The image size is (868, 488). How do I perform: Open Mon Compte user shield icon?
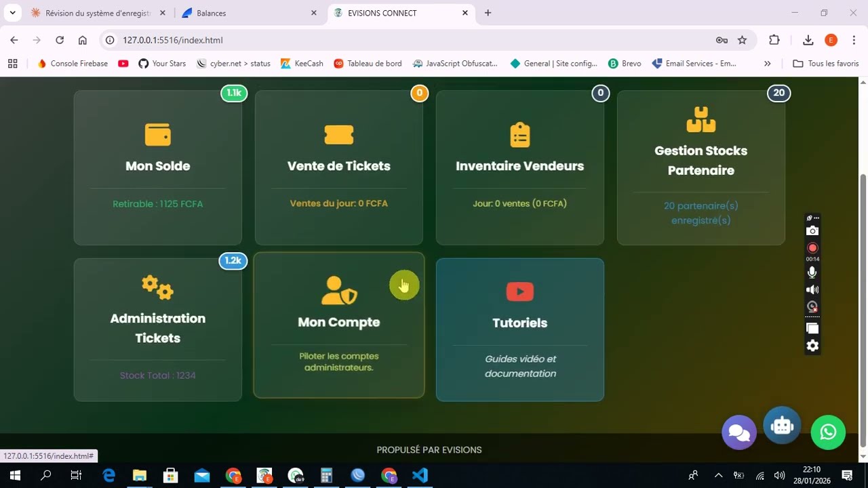tap(338, 290)
